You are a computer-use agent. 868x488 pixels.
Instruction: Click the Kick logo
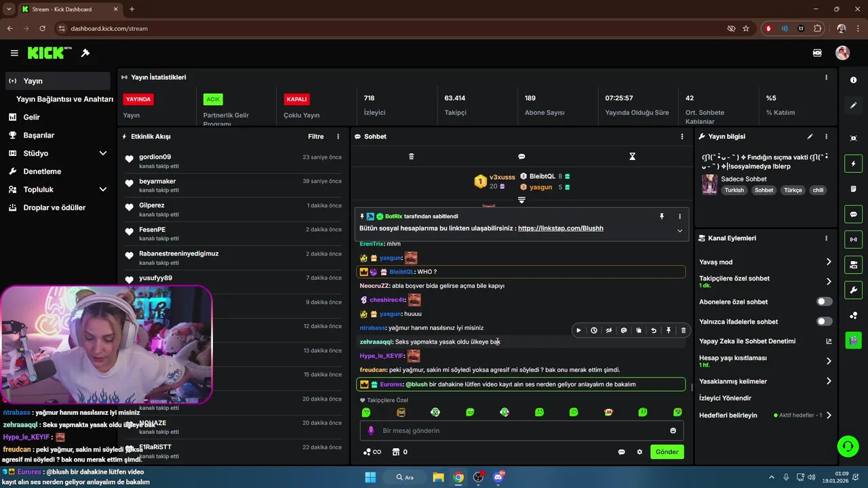pyautogui.click(x=50, y=53)
